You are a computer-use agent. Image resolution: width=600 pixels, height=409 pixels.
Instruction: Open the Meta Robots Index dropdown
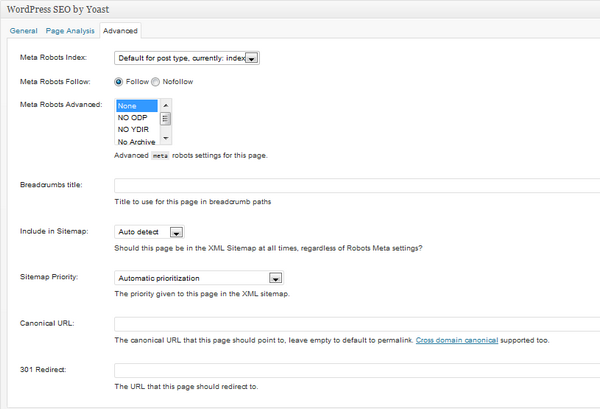point(187,58)
